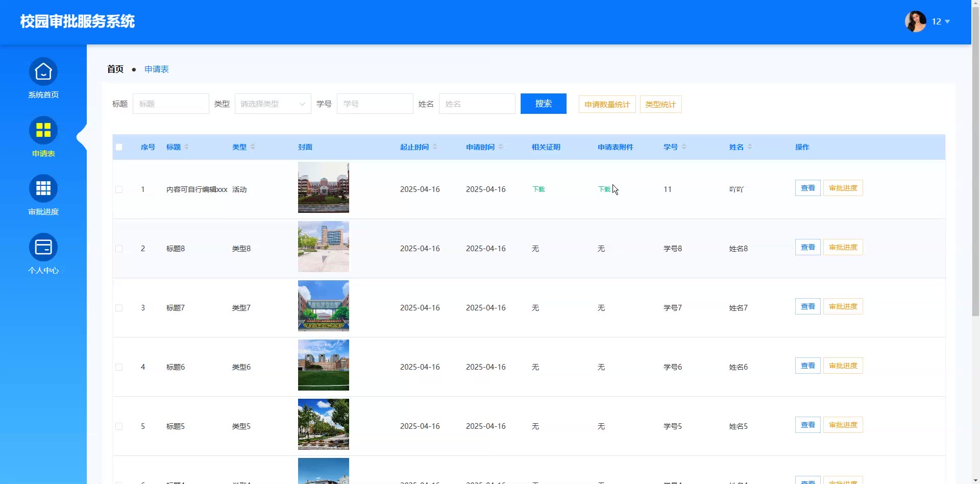Click the 申请表 breadcrumb link

coord(156,69)
